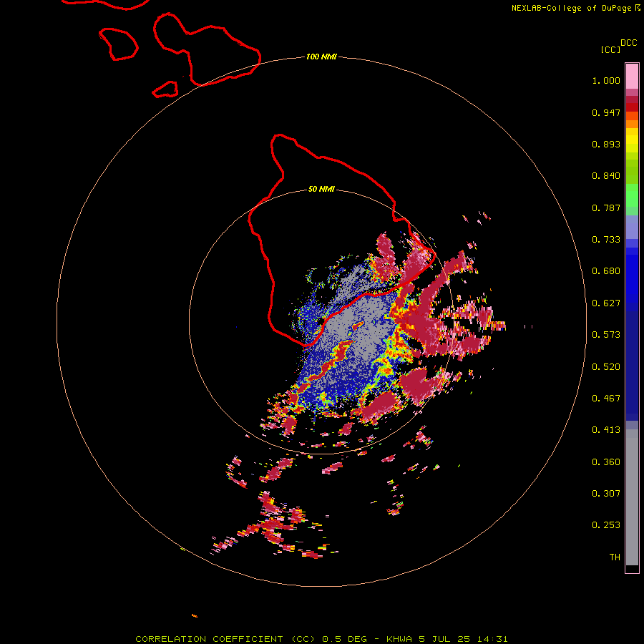This screenshot has height=644, width=644.
Task: Click the DCC product label above colorbar
Action: click(x=628, y=43)
